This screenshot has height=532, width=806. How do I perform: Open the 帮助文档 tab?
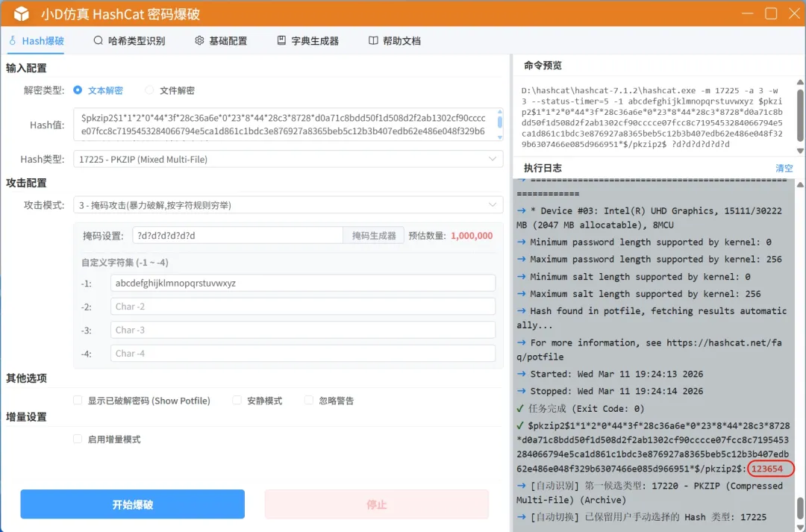click(394, 40)
